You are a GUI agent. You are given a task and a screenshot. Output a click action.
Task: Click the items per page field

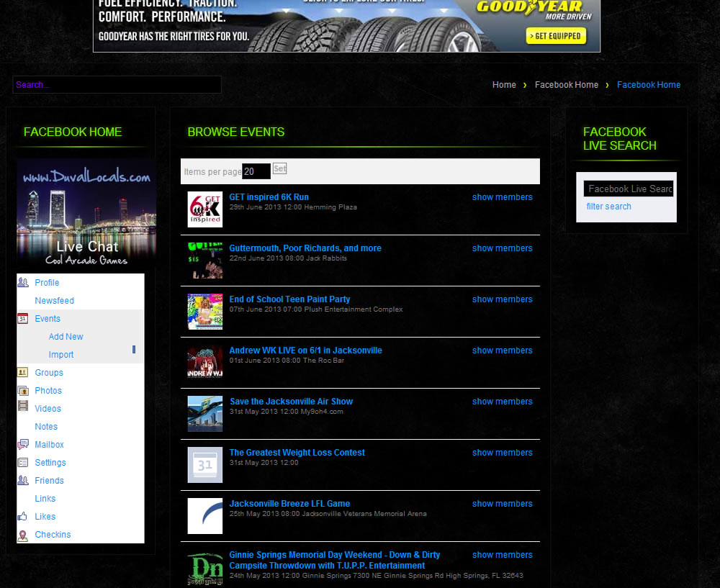click(256, 171)
